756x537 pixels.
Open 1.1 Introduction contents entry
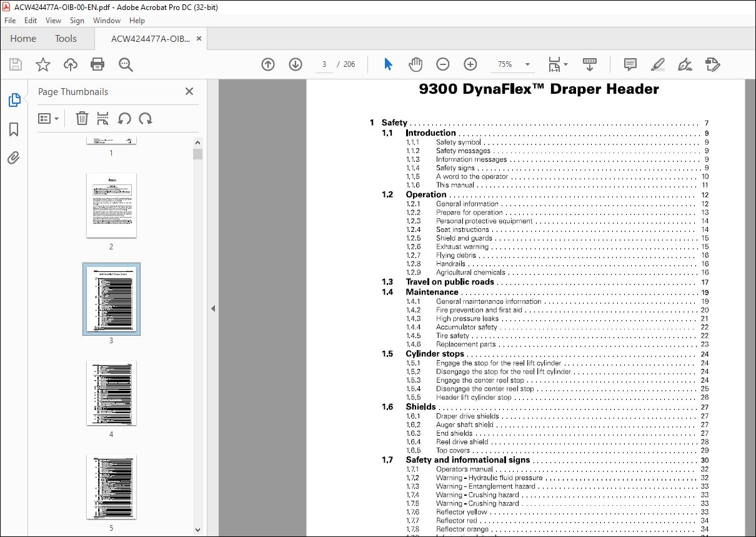545,133
